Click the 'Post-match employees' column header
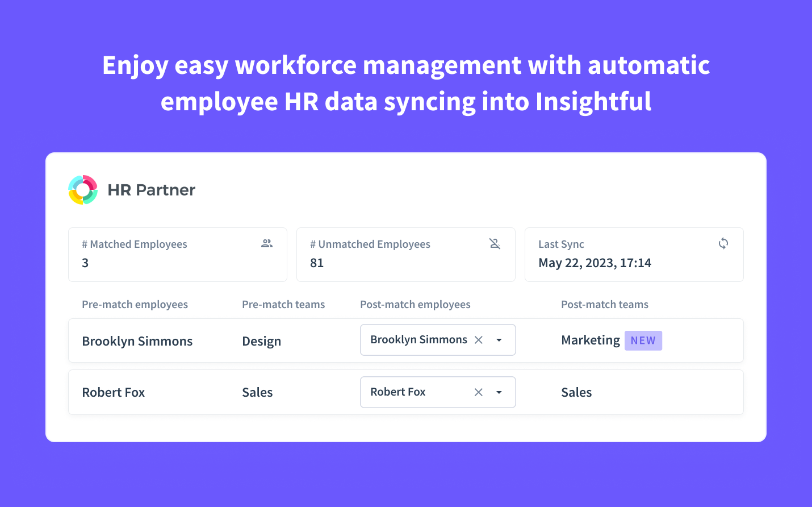Screen dimensions: 812x507 pyautogui.click(x=415, y=304)
